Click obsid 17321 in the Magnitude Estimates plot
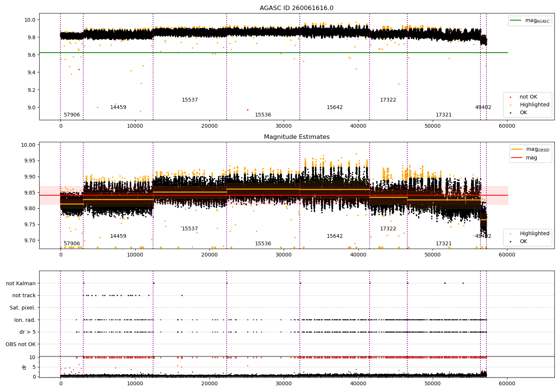Viewport: 560px width, 392px height. [x=444, y=244]
